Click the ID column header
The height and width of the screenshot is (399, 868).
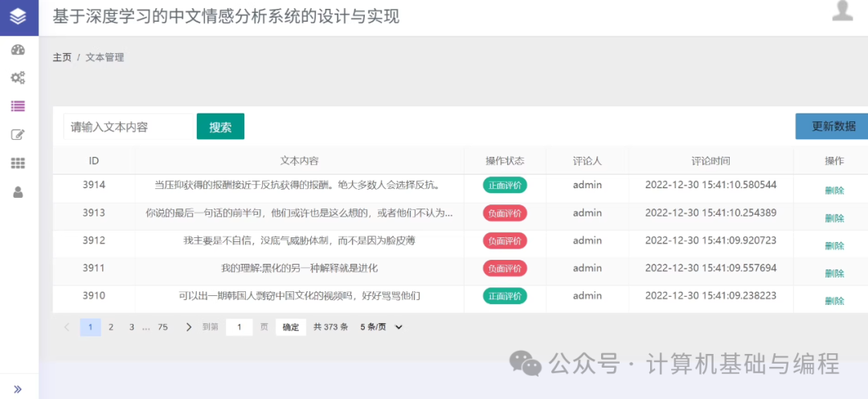point(93,161)
